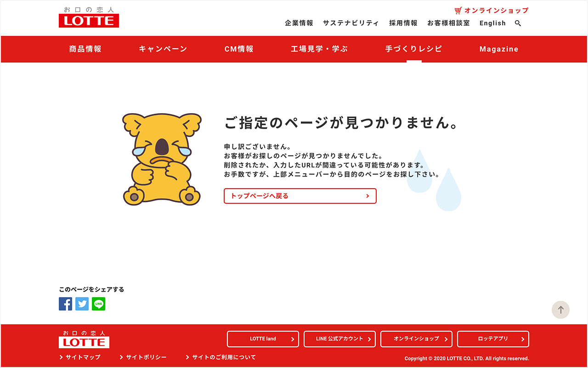Click the shopping cart icon
588x368 pixels.
point(458,11)
